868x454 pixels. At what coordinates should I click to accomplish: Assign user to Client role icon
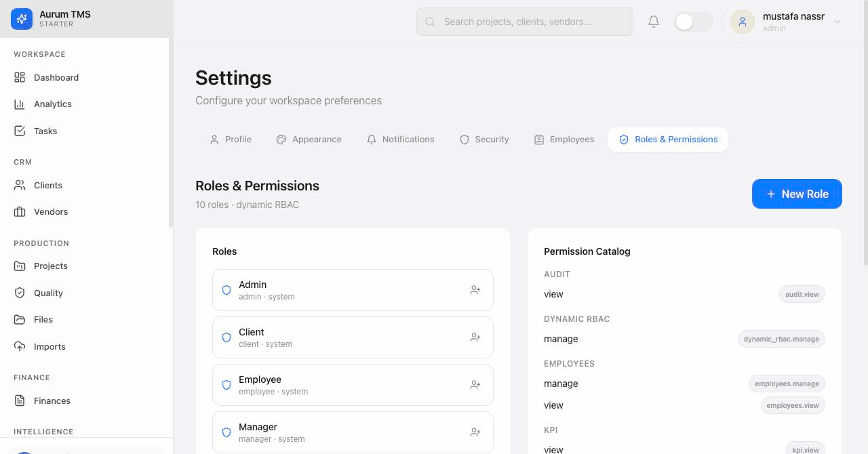pos(475,337)
